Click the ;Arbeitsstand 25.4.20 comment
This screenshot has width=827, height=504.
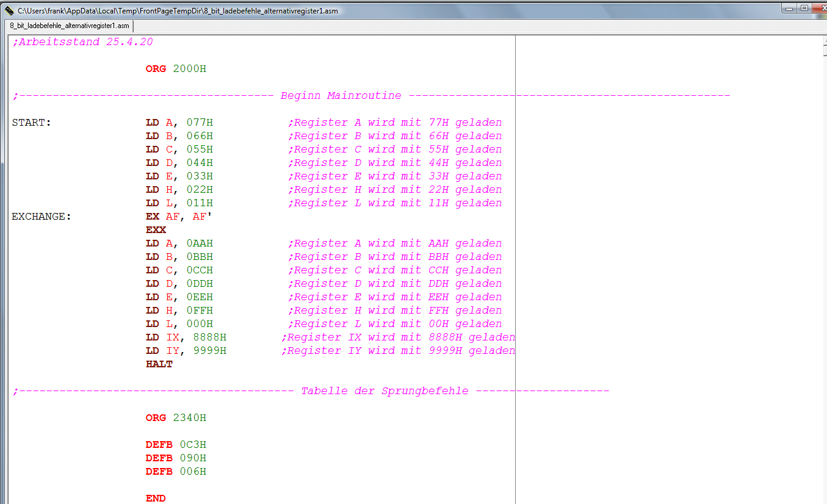click(82, 42)
